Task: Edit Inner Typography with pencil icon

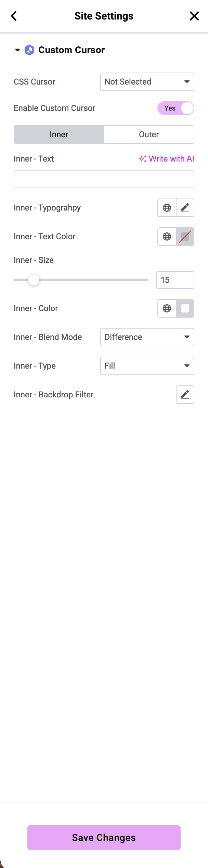Action: (185, 208)
